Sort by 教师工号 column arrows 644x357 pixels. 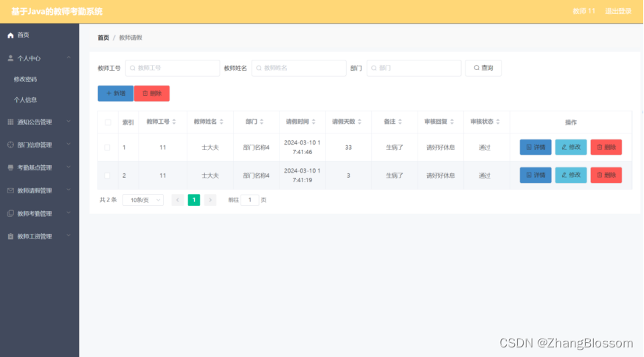pos(174,122)
